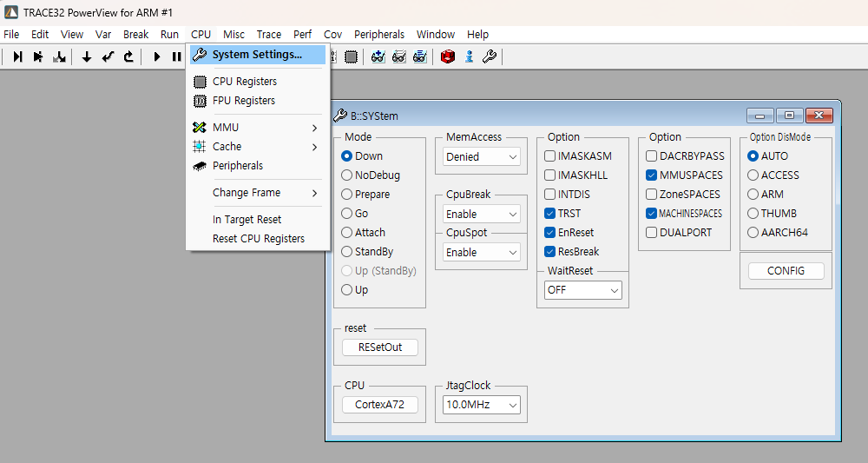Open the JtagClock dropdown

tap(481, 405)
